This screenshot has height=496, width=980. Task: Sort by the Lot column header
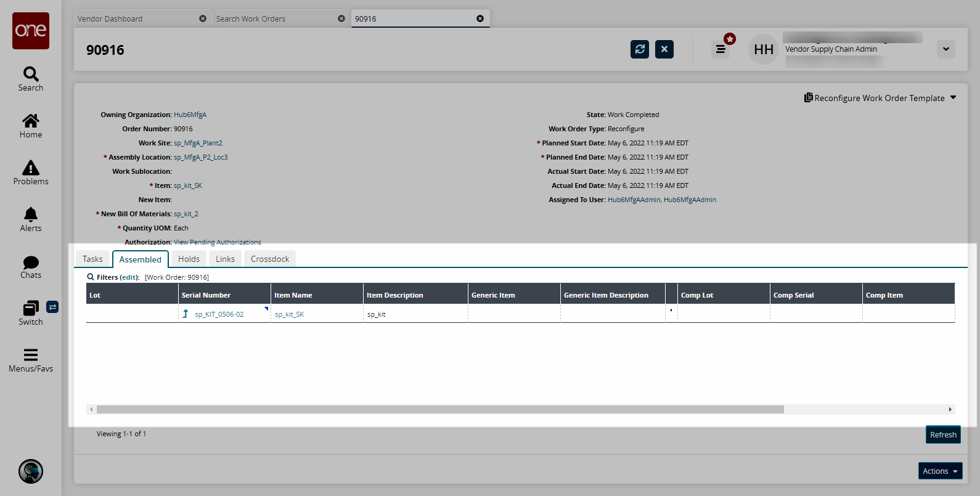tap(132, 295)
